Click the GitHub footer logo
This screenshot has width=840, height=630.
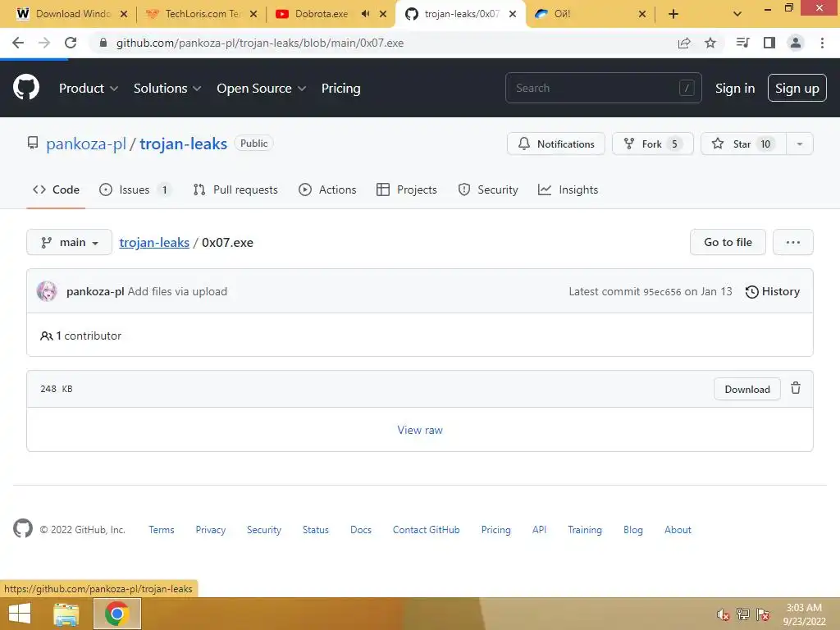(x=22, y=529)
